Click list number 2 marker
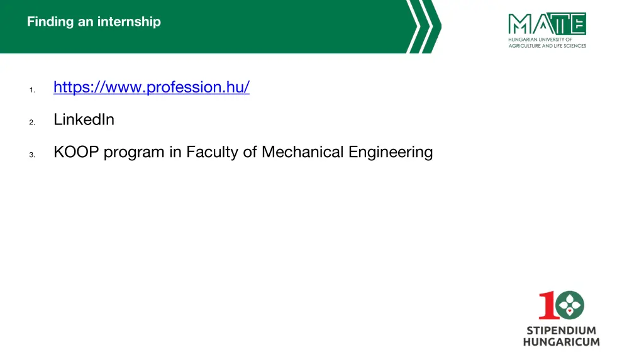This screenshot has height=362, width=644. [31, 123]
